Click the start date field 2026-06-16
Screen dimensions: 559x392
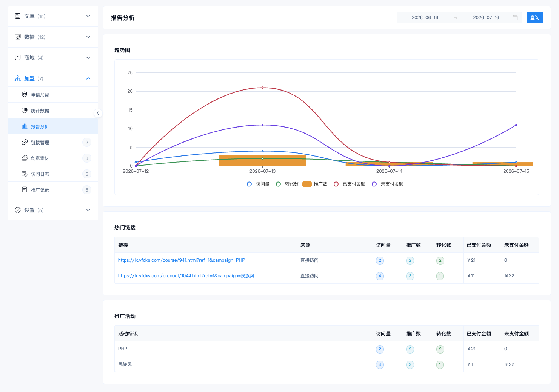(x=425, y=18)
